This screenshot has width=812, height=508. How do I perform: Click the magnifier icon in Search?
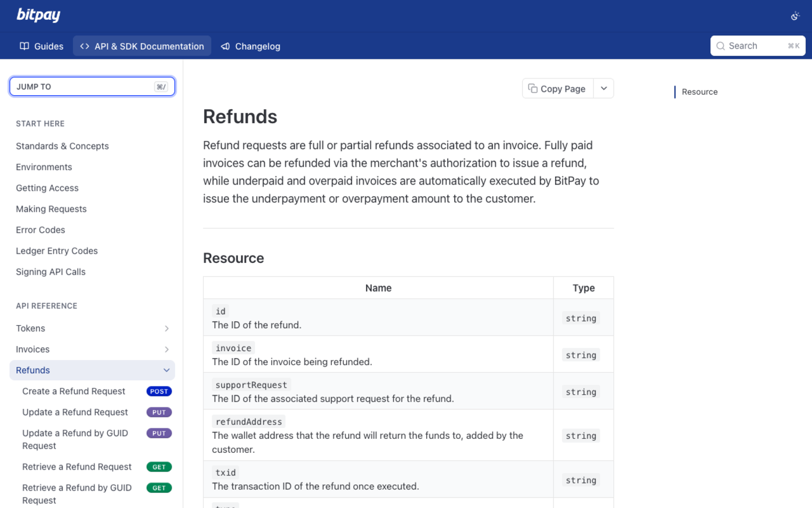point(720,46)
